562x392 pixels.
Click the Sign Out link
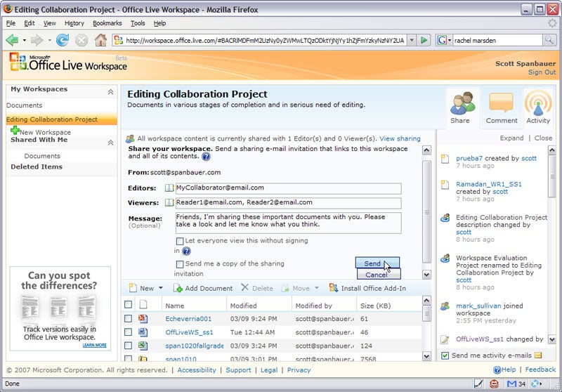pos(542,72)
